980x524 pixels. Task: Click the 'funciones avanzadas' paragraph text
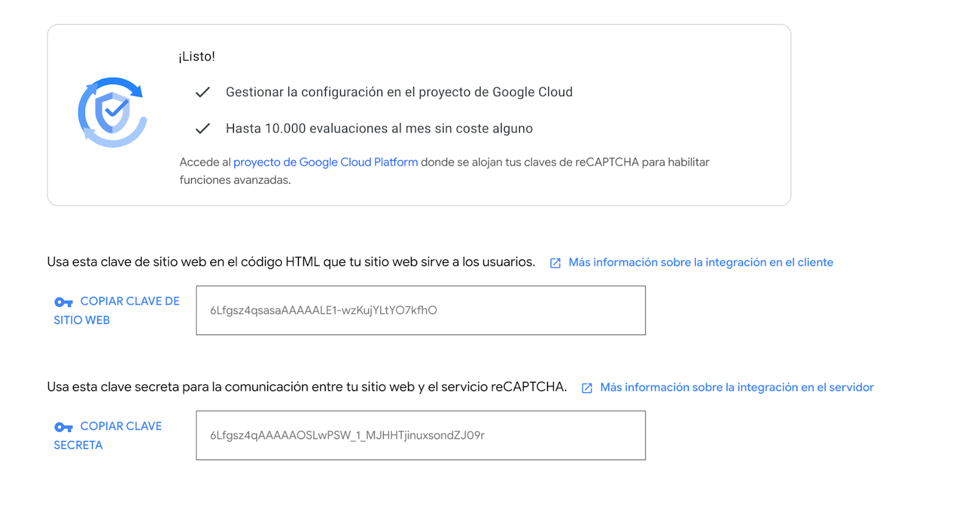(235, 180)
